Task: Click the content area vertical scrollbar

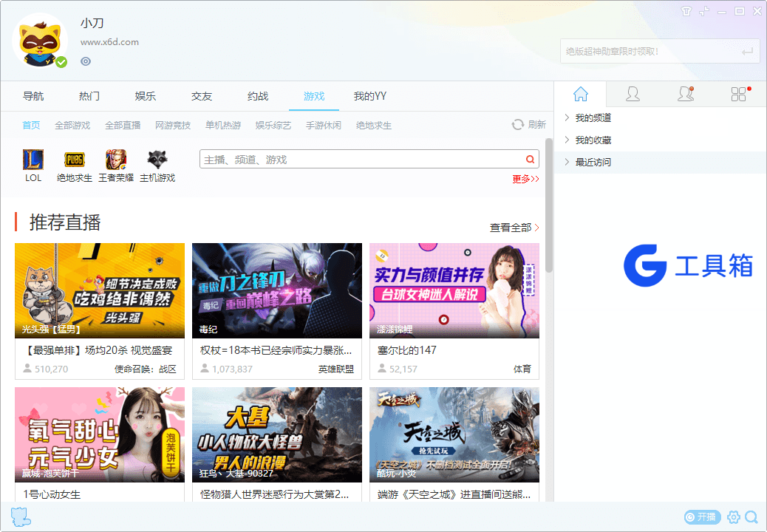Action: point(549,205)
